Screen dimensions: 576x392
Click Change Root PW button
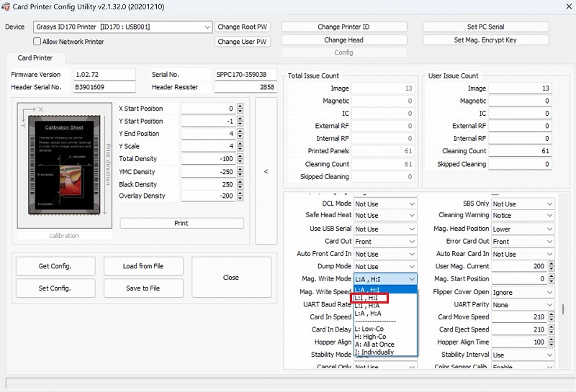tap(242, 27)
